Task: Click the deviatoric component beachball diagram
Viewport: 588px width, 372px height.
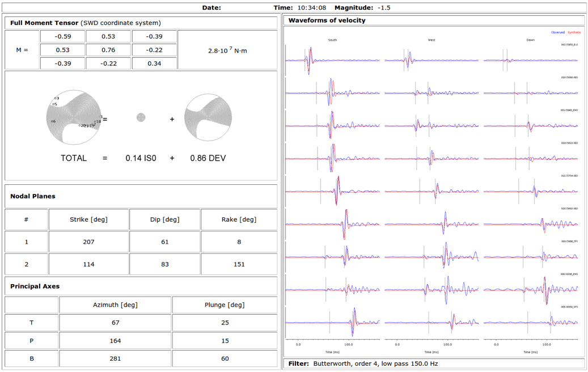Action: [208, 117]
